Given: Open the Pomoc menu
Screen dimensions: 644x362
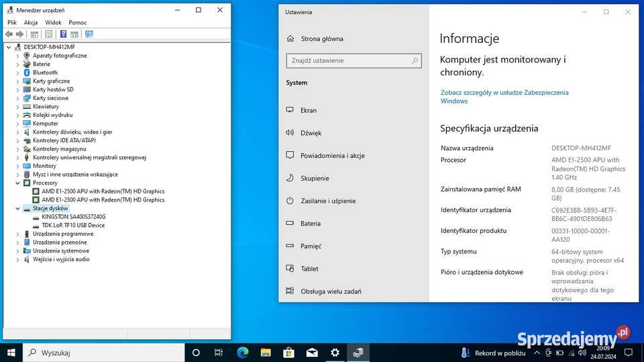Looking at the screenshot, I should click(x=78, y=23).
